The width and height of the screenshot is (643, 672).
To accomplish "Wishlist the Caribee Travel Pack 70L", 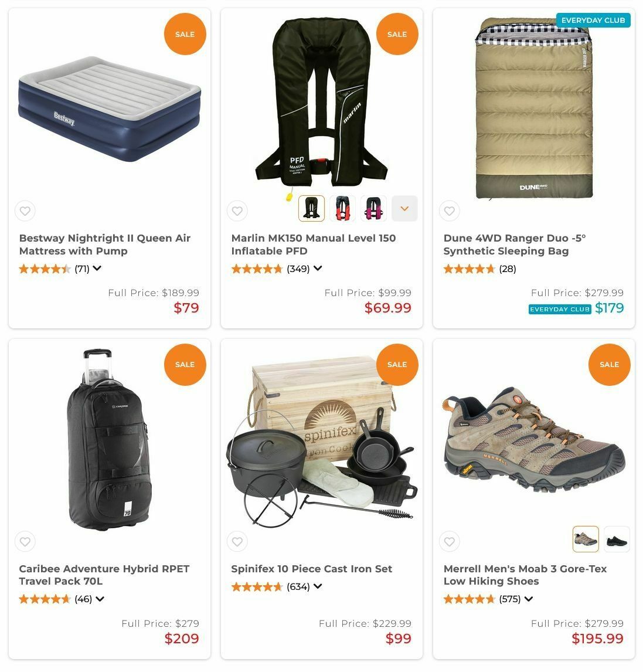I will (x=25, y=541).
